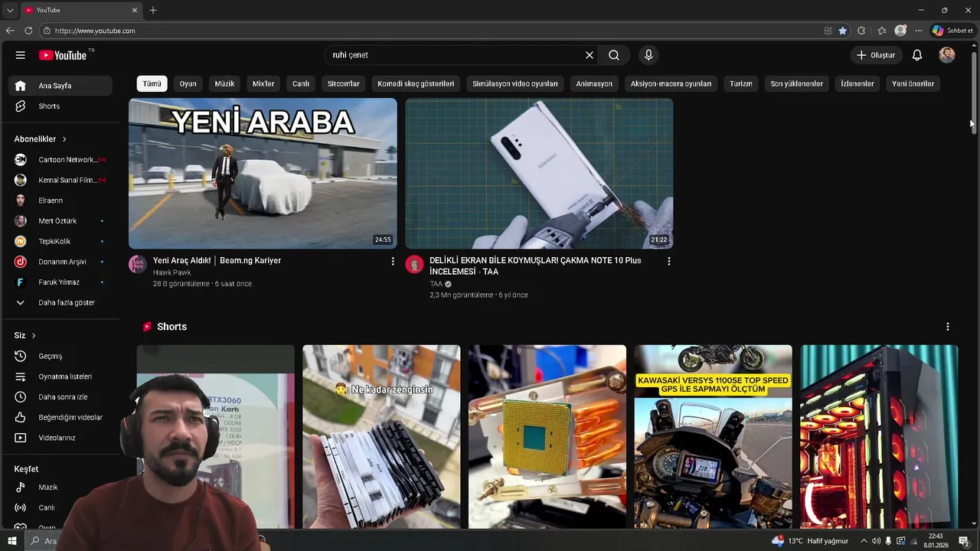The height and width of the screenshot is (551, 980).
Task: Start voice search with the microphone
Action: [x=648, y=55]
